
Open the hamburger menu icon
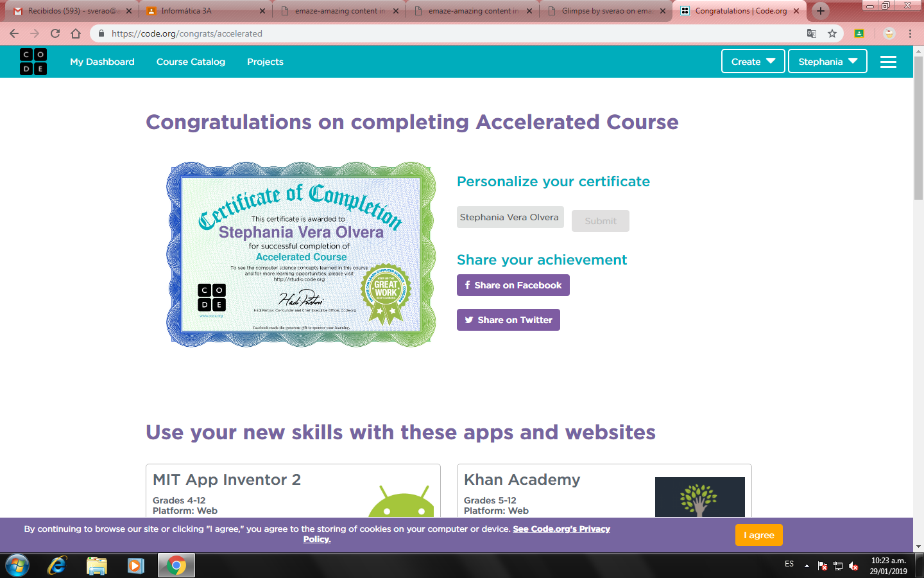click(x=888, y=62)
